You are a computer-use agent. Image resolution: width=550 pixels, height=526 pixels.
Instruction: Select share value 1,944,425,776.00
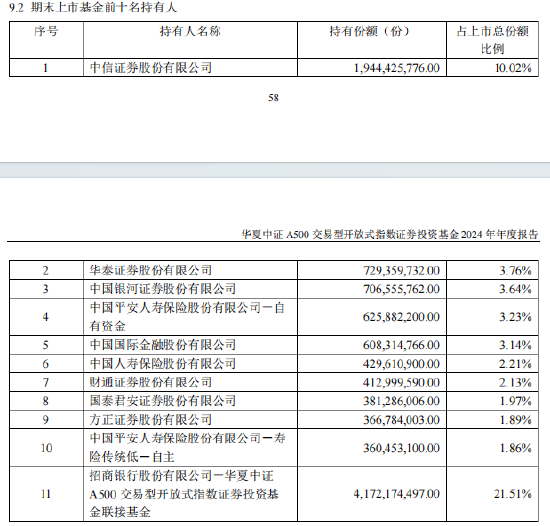pyautogui.click(x=397, y=68)
